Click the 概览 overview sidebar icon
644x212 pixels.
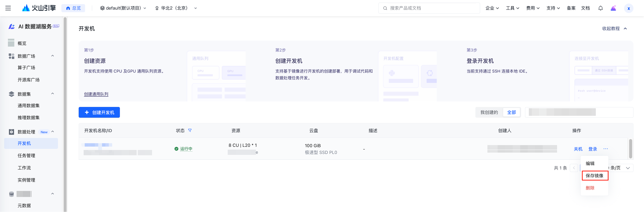[11, 43]
